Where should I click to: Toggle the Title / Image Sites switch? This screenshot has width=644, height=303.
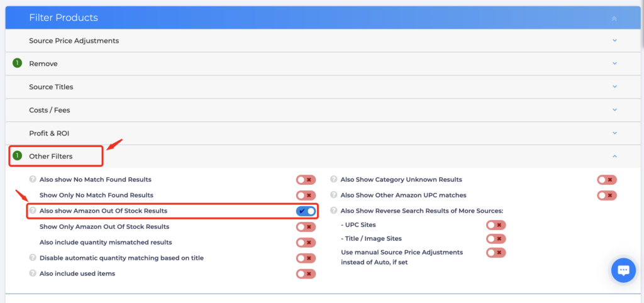(x=496, y=238)
